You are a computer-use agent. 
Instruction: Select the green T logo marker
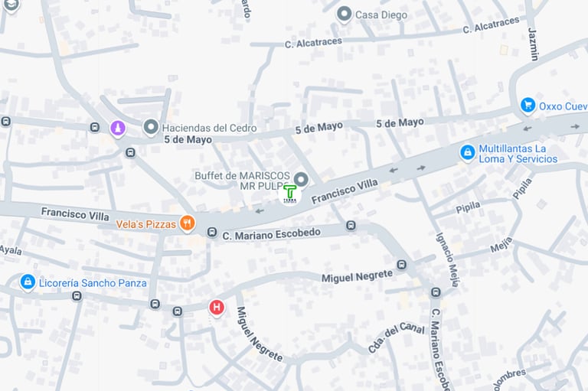pyautogui.click(x=289, y=194)
